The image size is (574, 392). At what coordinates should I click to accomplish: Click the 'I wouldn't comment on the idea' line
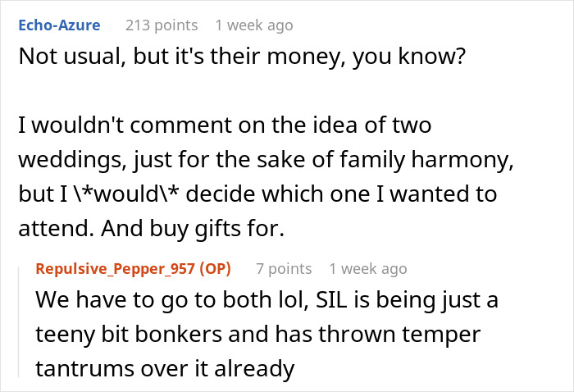[223, 125]
